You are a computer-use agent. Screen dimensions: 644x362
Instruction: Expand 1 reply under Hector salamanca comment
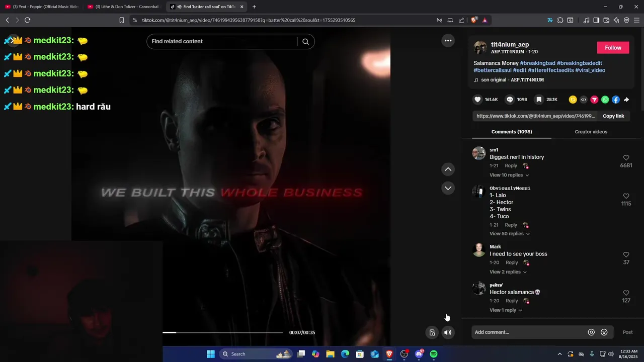click(x=506, y=310)
